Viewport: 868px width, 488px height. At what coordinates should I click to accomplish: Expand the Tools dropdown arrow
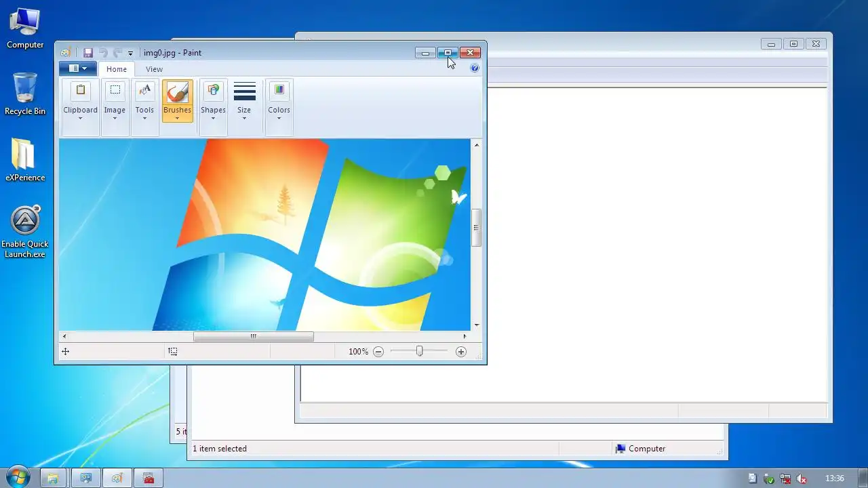(x=144, y=119)
